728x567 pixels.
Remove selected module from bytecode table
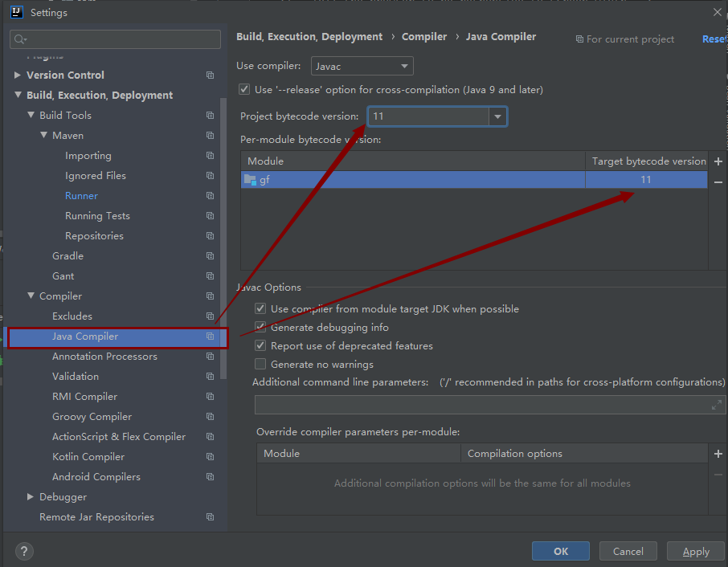click(x=718, y=182)
